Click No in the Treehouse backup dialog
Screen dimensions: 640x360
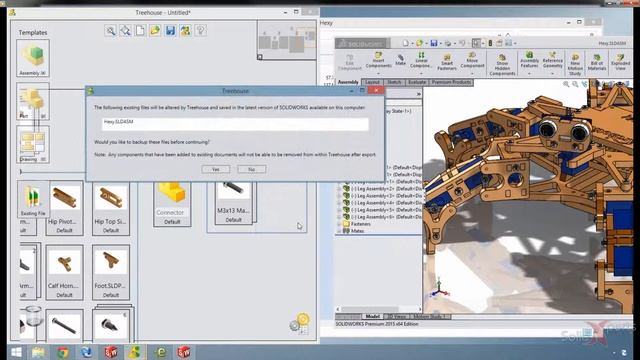click(x=251, y=169)
